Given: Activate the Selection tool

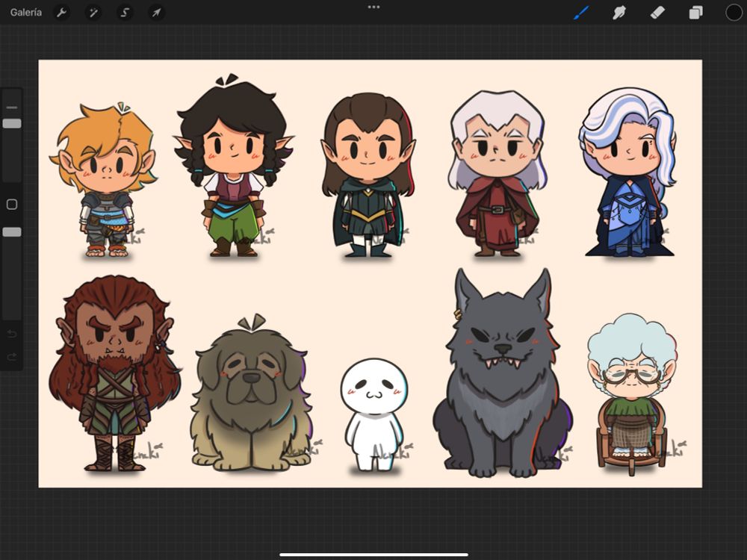Looking at the screenshot, I should (x=124, y=12).
